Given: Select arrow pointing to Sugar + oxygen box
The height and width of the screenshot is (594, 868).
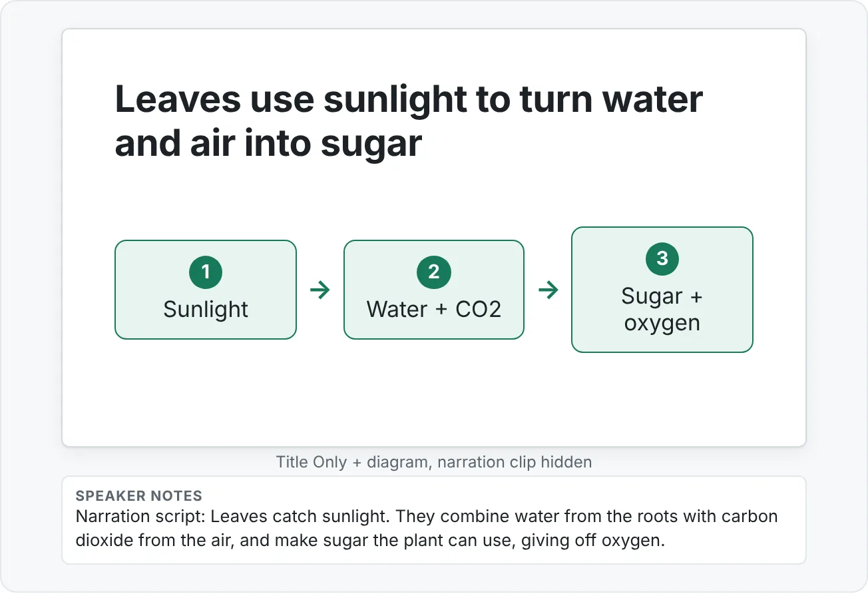Looking at the screenshot, I should click(x=548, y=290).
